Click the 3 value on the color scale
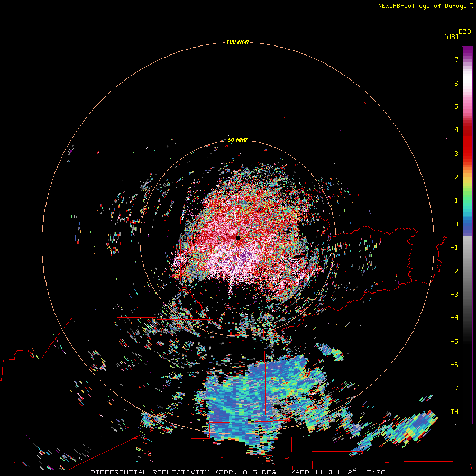Image resolution: width=476 pixels, height=476 pixels. (x=456, y=153)
